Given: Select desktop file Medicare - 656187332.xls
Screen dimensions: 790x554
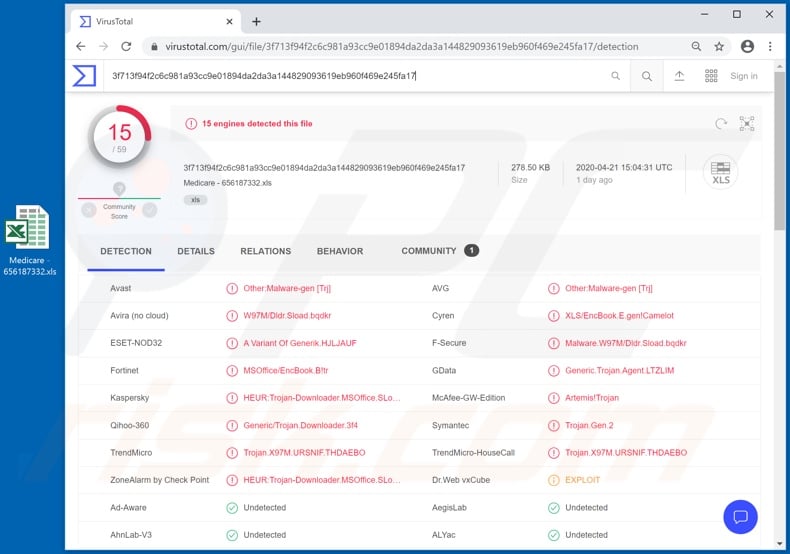Looking at the screenshot, I should pos(29,240).
